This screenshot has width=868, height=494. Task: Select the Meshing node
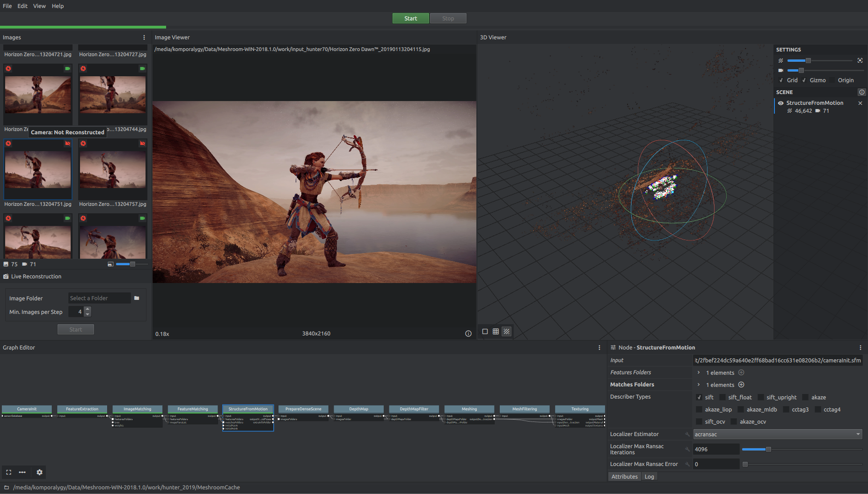click(x=469, y=409)
